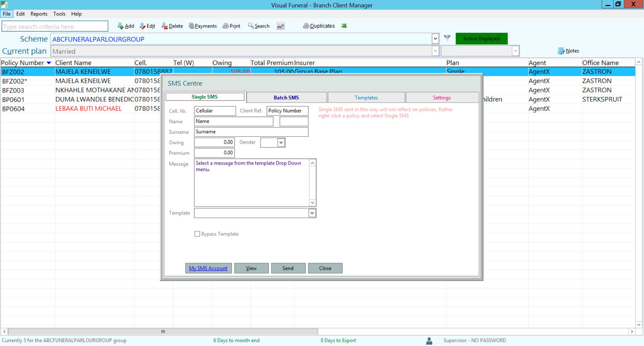
Task: Click the horizontal scrollbar thumb at bottom
Action: click(163, 332)
